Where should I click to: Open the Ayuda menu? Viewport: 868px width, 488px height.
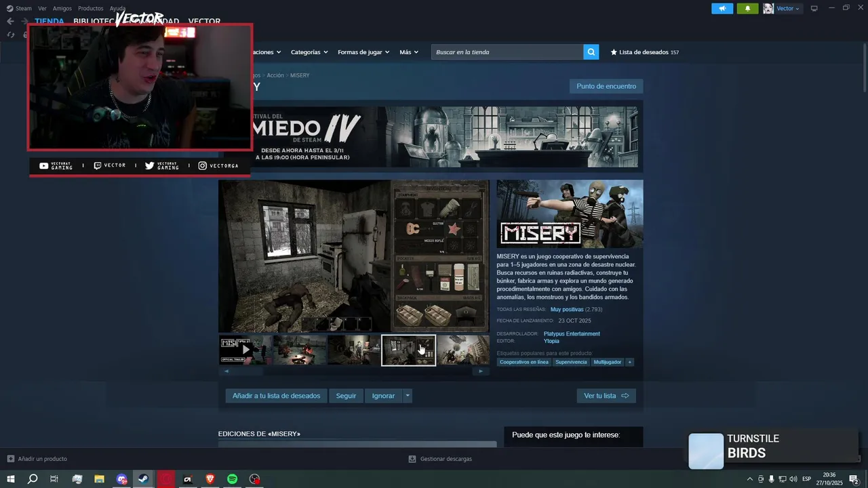tap(117, 8)
